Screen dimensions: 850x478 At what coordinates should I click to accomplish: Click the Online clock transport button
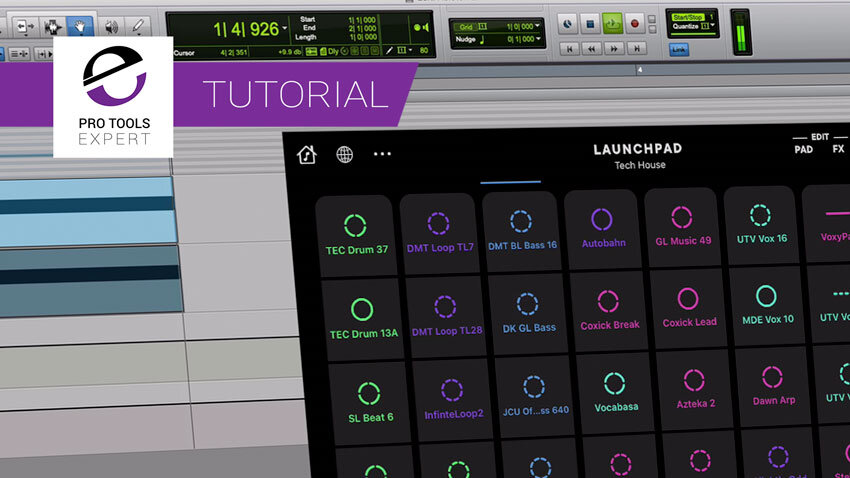click(x=567, y=24)
